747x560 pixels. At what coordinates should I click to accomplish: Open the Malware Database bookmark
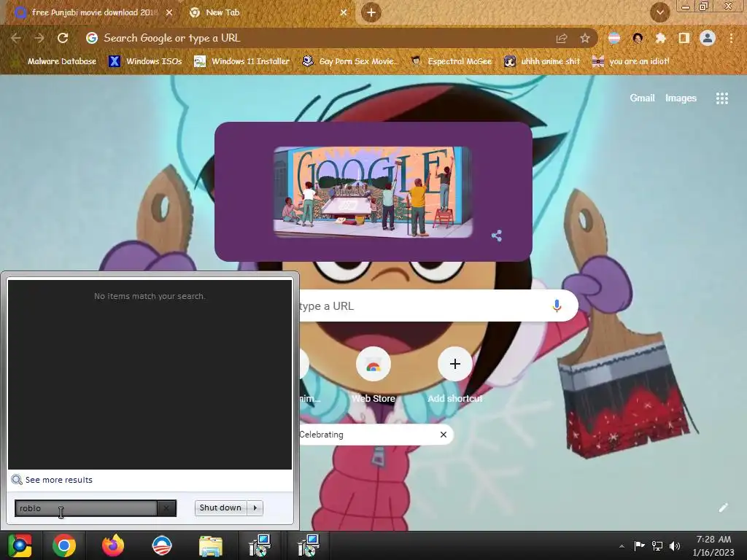55,61
